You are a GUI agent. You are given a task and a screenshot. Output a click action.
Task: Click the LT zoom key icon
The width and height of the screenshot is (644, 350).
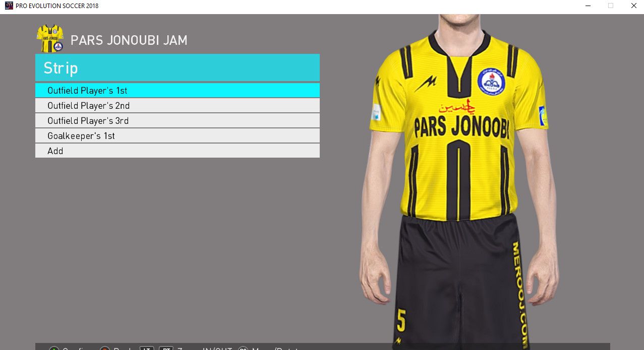click(147, 348)
